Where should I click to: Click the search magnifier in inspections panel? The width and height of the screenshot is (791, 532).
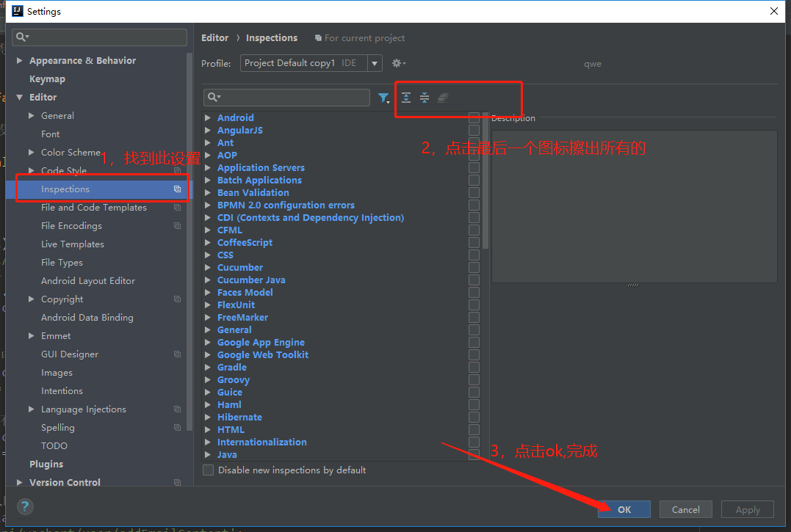coord(214,98)
